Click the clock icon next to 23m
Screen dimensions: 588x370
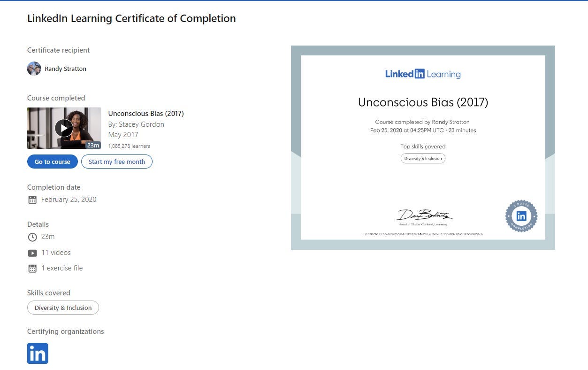32,237
